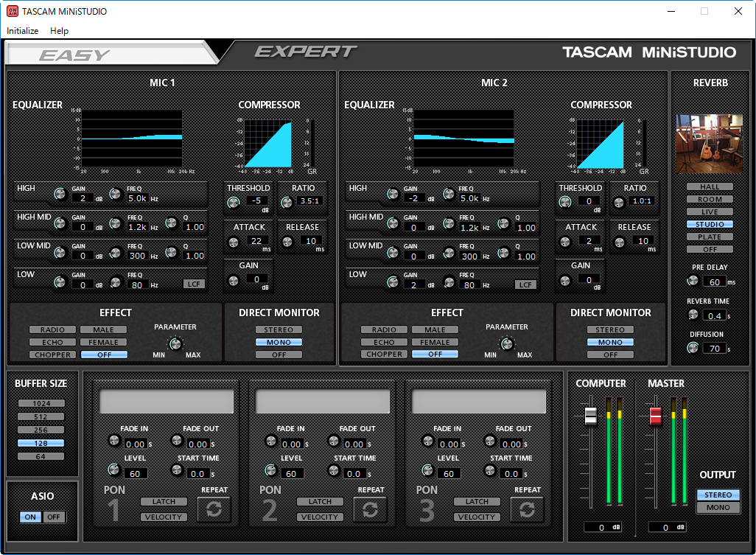The image size is (756, 555).
Task: Set MIC 1 direct monitor to MONO
Action: tap(279, 342)
